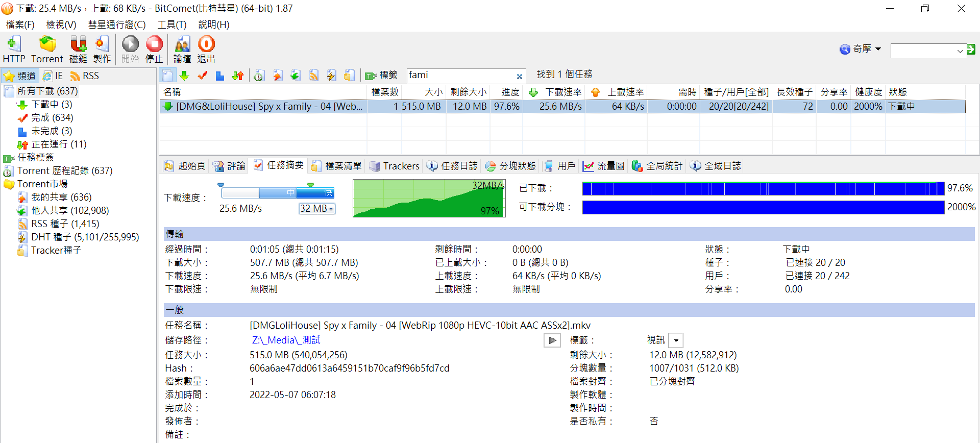This screenshot has width=980, height=443.
Task: Open Tracker種子 item
Action: (56, 250)
